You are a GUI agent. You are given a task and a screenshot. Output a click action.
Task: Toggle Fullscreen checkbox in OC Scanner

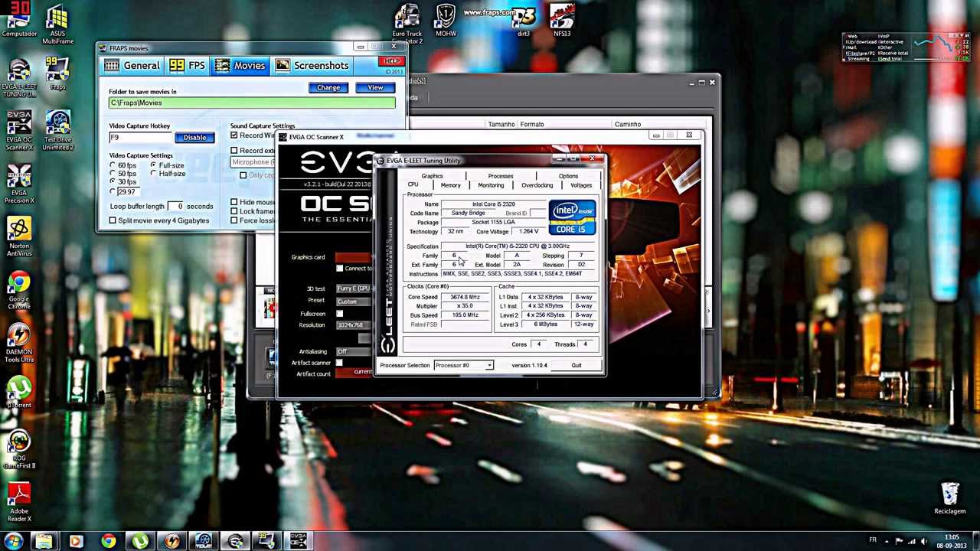point(339,314)
